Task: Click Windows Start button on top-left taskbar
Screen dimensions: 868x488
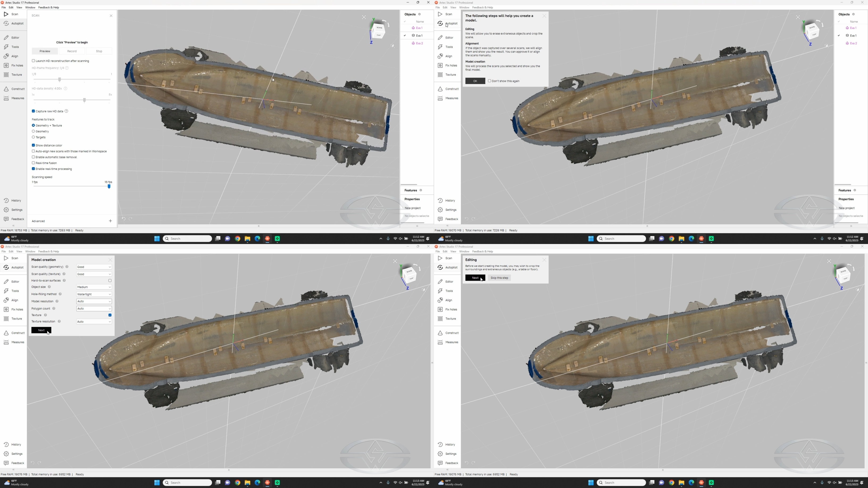Action: [157, 239]
